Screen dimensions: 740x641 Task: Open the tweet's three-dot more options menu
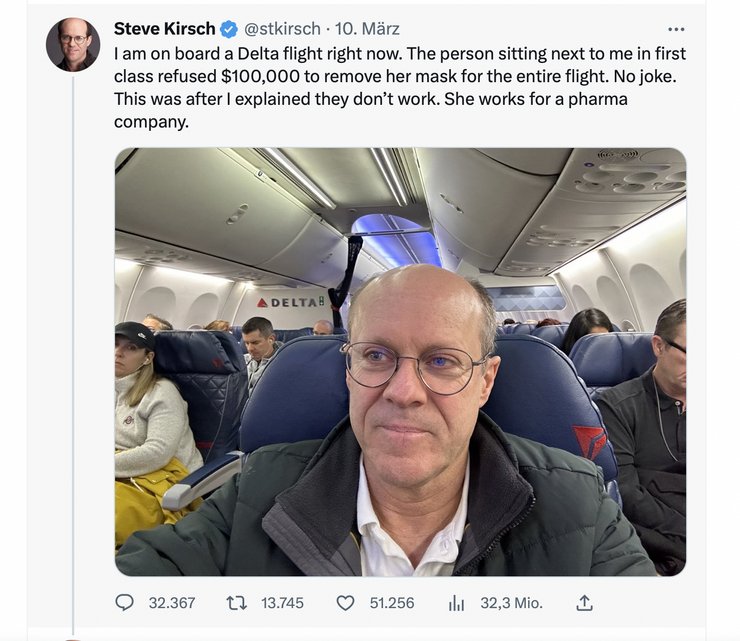[x=676, y=29]
